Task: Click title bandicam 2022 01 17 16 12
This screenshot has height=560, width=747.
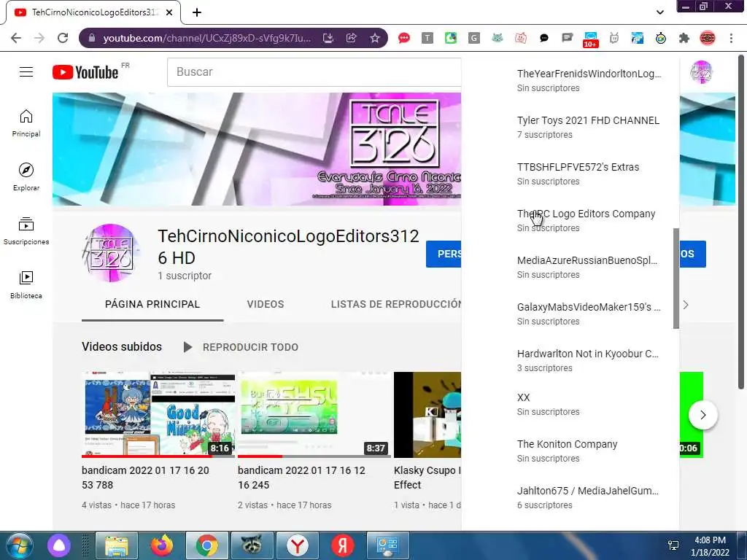Action: [x=301, y=477]
